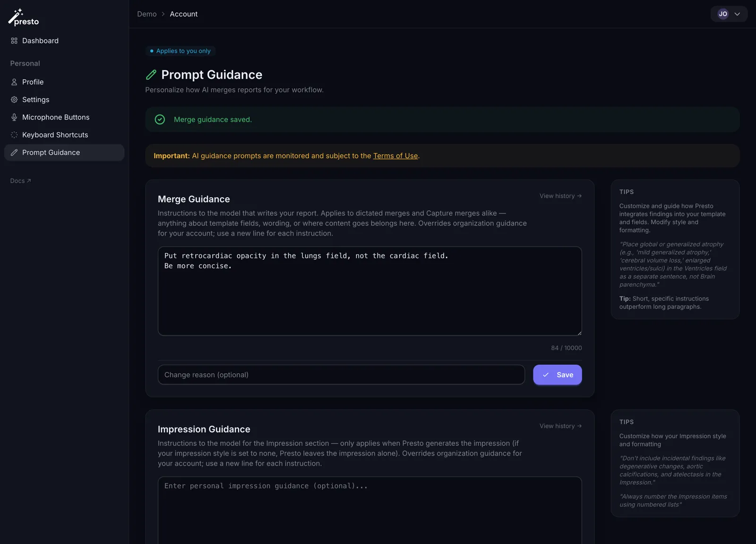The image size is (756, 544).
Task: View history for Merge Guidance
Action: coord(560,196)
